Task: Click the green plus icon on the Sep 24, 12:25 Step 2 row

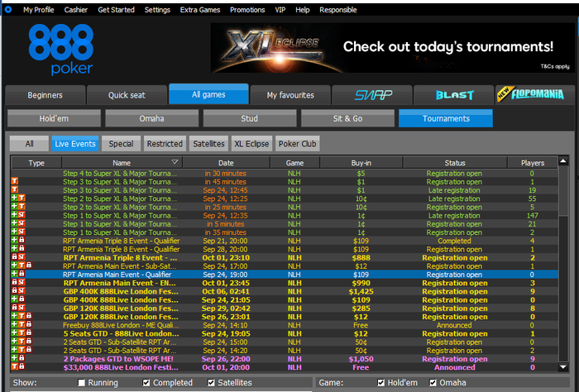Action: click(14, 198)
